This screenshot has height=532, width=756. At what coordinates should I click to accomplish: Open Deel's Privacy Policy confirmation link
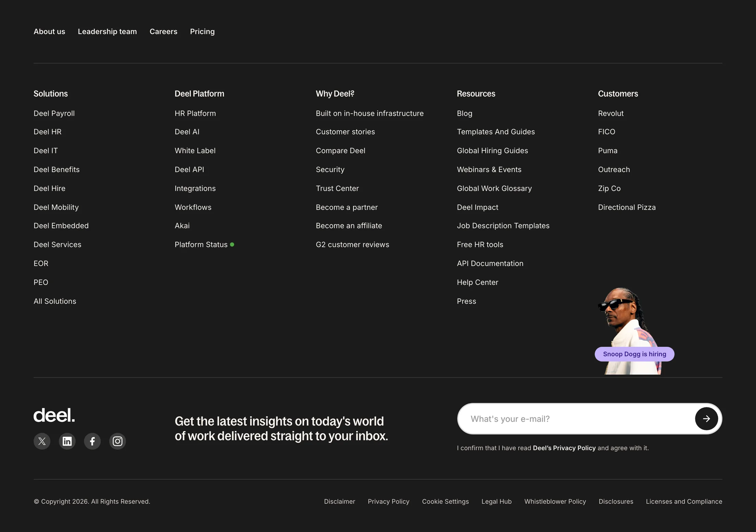point(564,448)
